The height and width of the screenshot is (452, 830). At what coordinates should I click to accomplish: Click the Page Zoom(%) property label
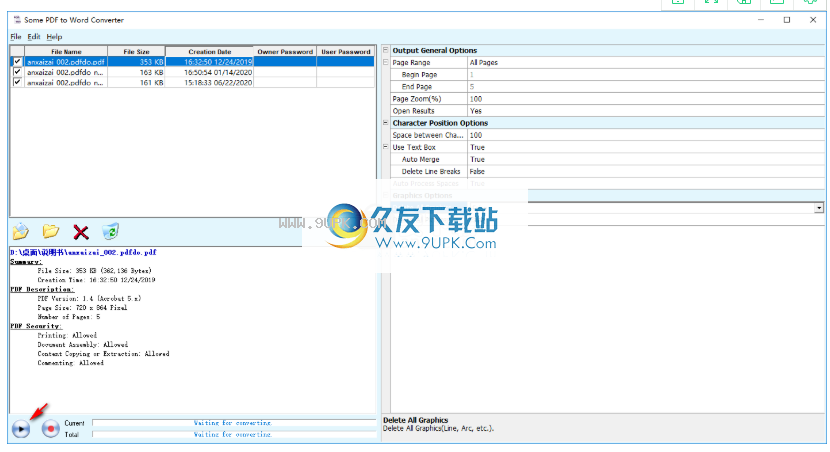tap(417, 99)
